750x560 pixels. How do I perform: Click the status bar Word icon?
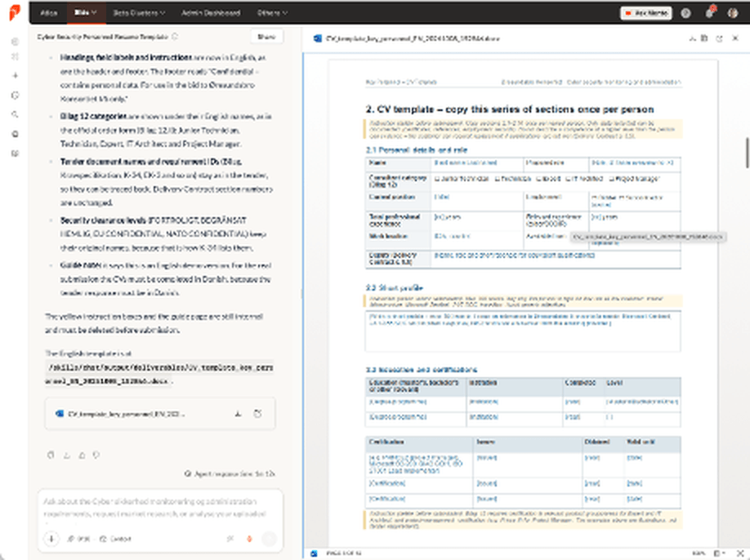315,553
